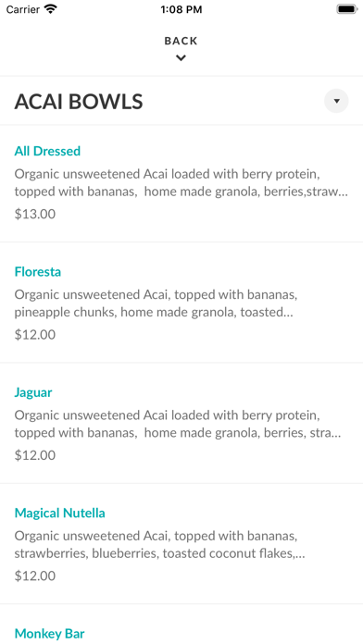Click the $13.00 price

[35, 214]
